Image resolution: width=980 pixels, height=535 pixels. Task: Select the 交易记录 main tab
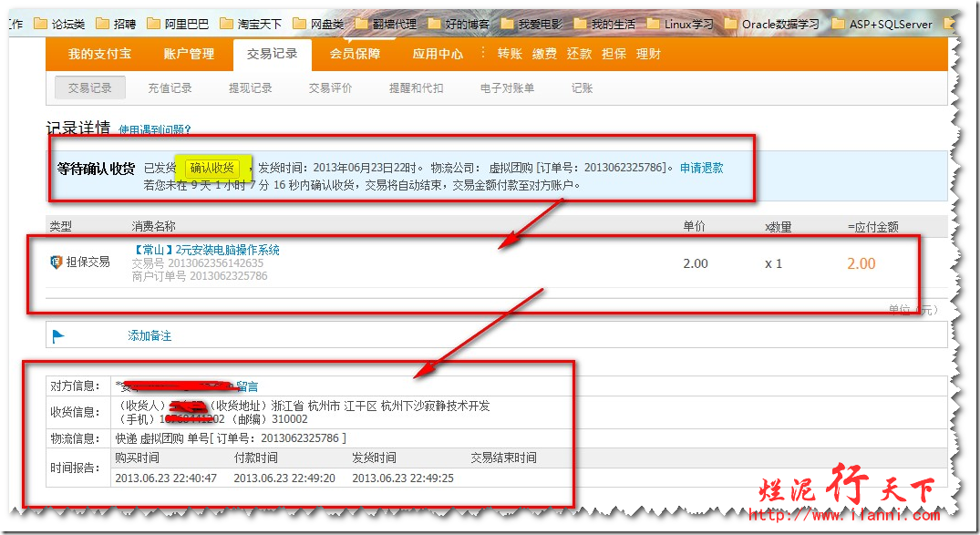pos(272,54)
